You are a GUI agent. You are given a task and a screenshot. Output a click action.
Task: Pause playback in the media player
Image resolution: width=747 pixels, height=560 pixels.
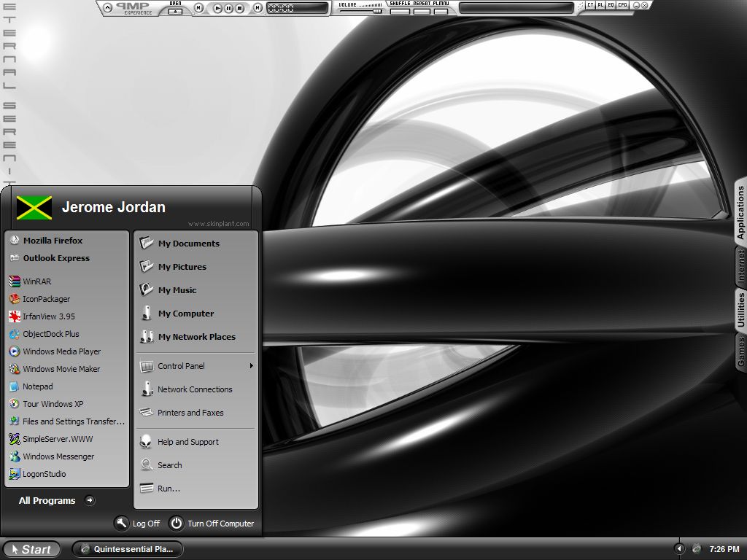228,8
